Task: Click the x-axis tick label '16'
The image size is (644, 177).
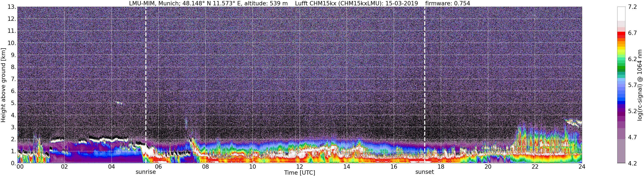Action: click(x=394, y=167)
